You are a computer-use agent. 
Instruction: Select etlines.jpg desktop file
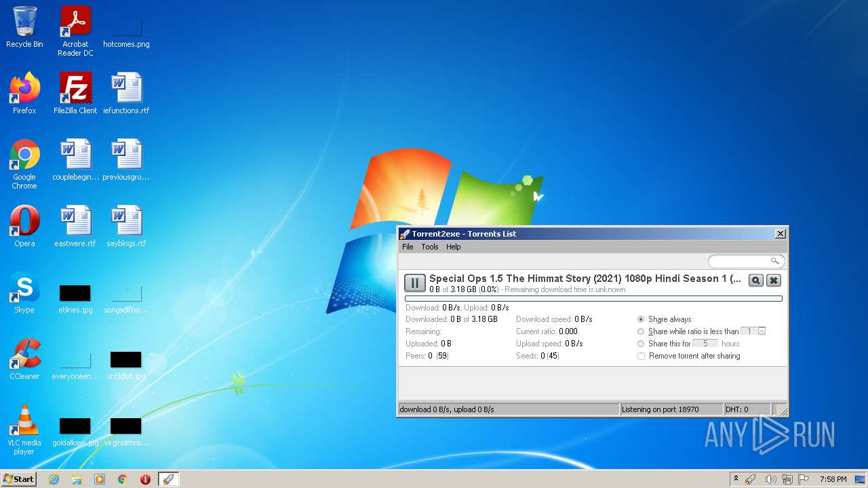[75, 298]
